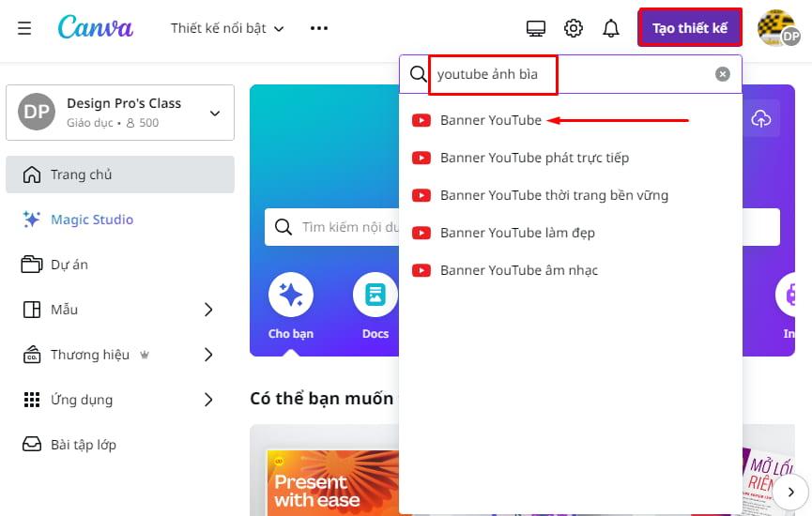The height and width of the screenshot is (516, 812).
Task: Select Banner YouTube thời trang bền vững
Action: tap(570, 195)
